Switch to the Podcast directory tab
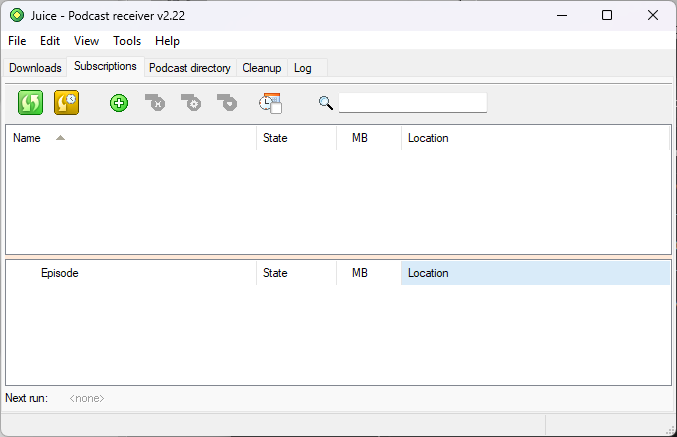Screen dimensions: 677x437 tap(189, 68)
